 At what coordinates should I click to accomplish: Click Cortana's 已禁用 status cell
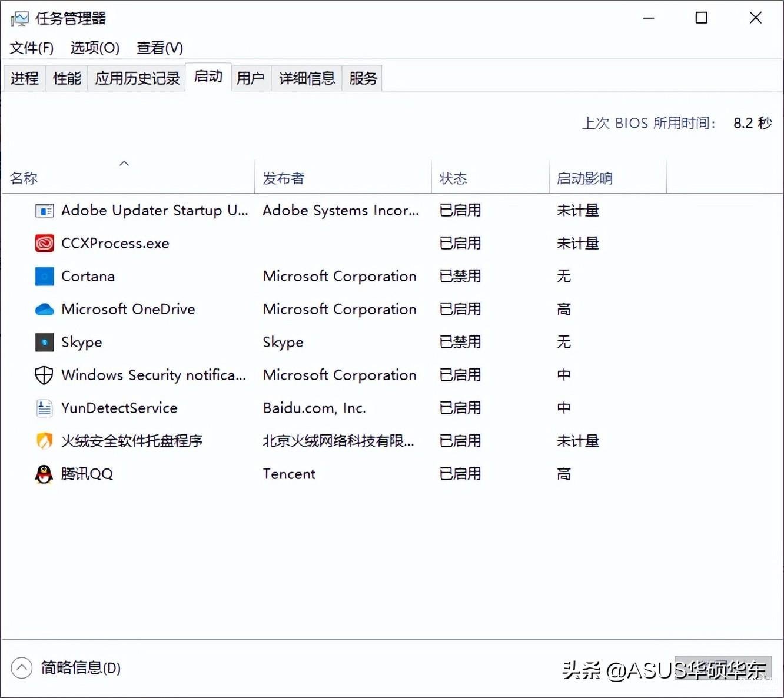click(x=460, y=276)
